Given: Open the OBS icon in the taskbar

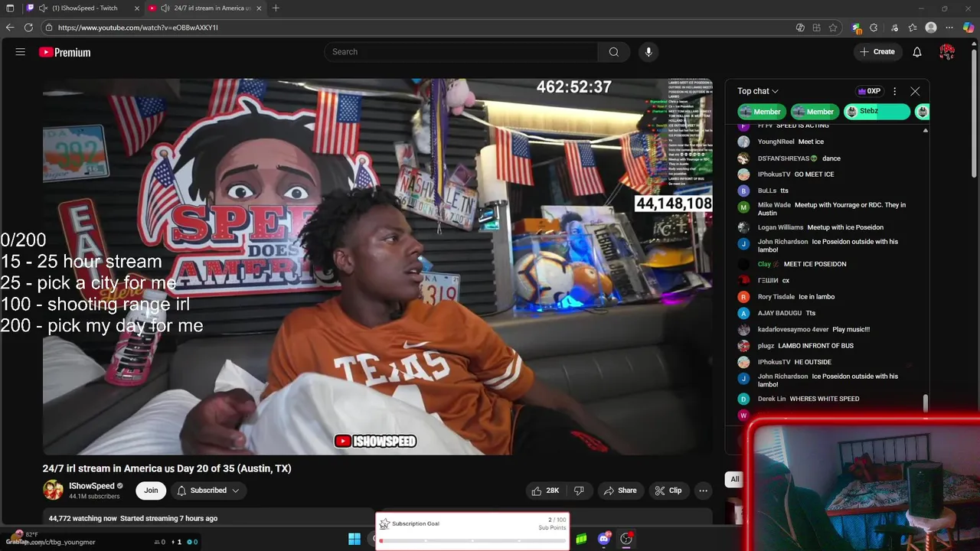Looking at the screenshot, I should (x=626, y=540).
